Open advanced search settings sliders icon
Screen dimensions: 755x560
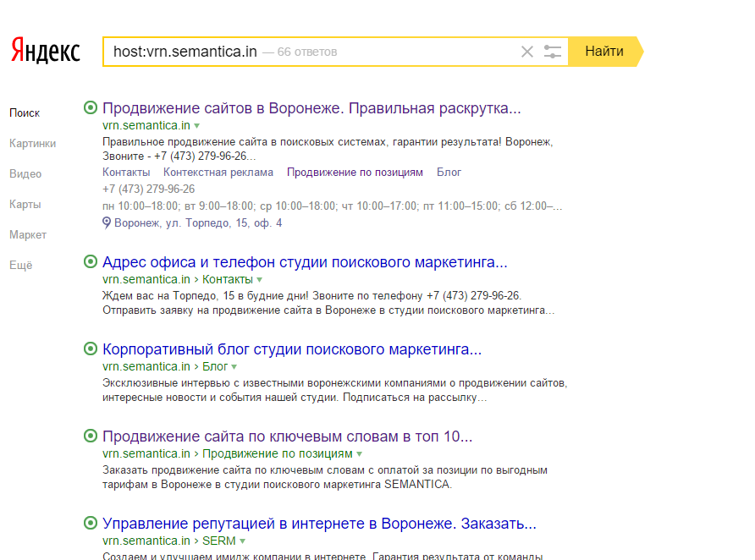point(553,52)
